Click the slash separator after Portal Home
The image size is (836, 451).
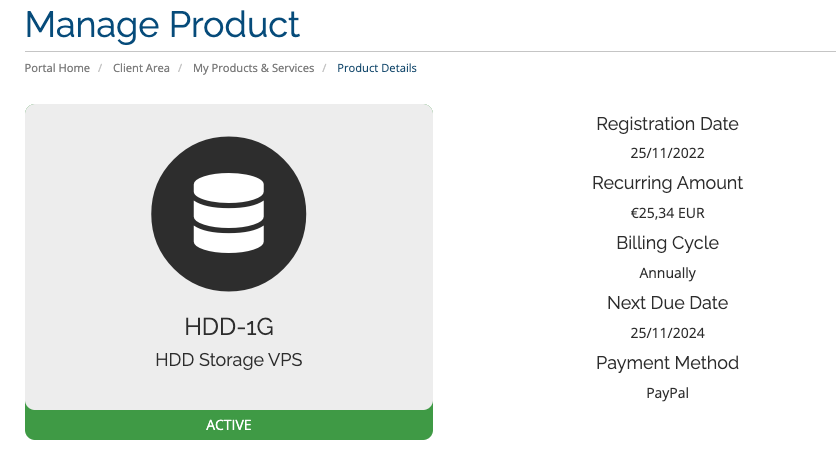(101, 68)
